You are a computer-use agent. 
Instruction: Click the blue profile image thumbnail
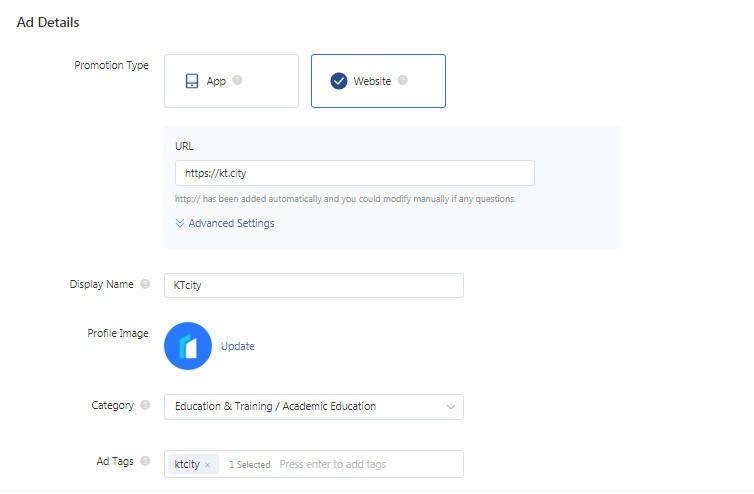point(188,346)
